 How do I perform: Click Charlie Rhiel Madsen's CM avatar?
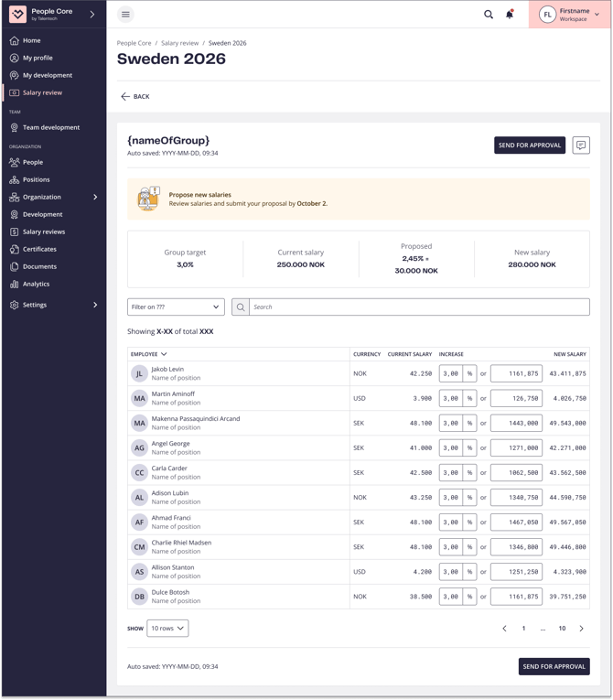(139, 547)
